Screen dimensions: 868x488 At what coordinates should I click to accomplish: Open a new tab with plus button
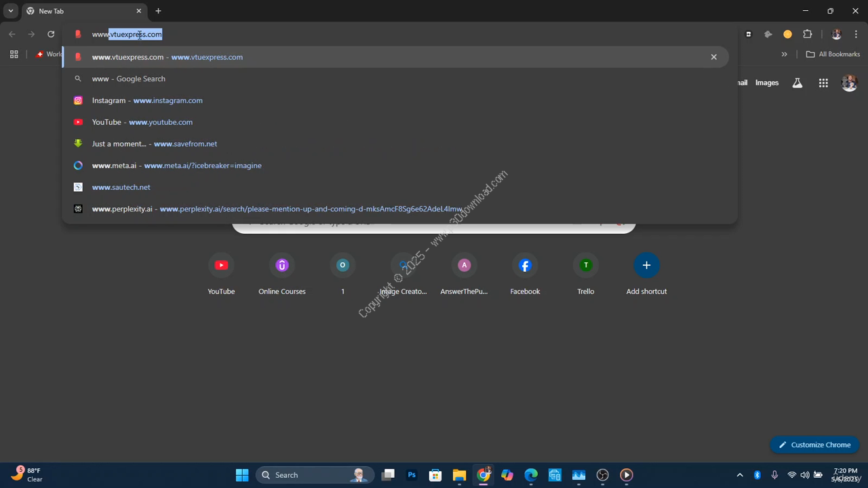(158, 11)
